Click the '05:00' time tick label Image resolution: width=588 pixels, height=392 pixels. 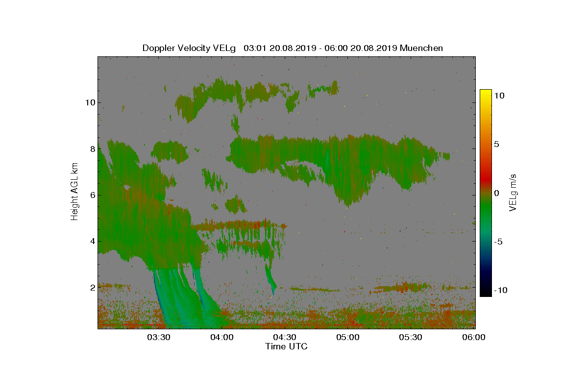pos(348,337)
